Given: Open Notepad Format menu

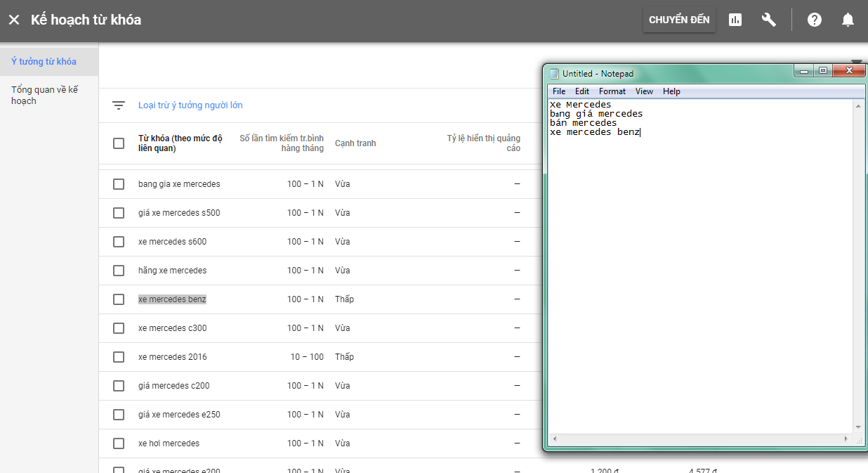Looking at the screenshot, I should (612, 91).
